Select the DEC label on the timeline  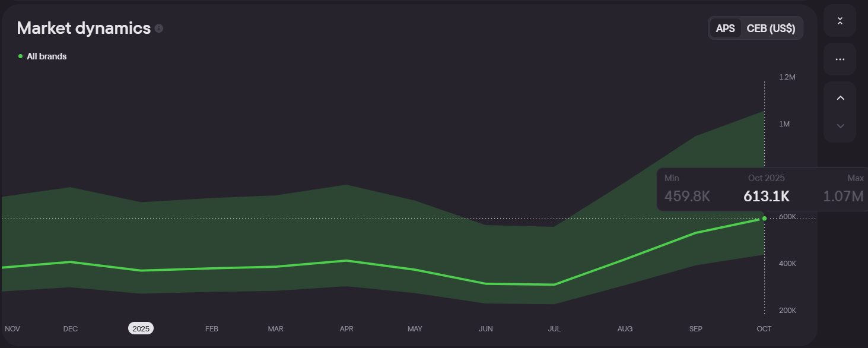point(70,328)
